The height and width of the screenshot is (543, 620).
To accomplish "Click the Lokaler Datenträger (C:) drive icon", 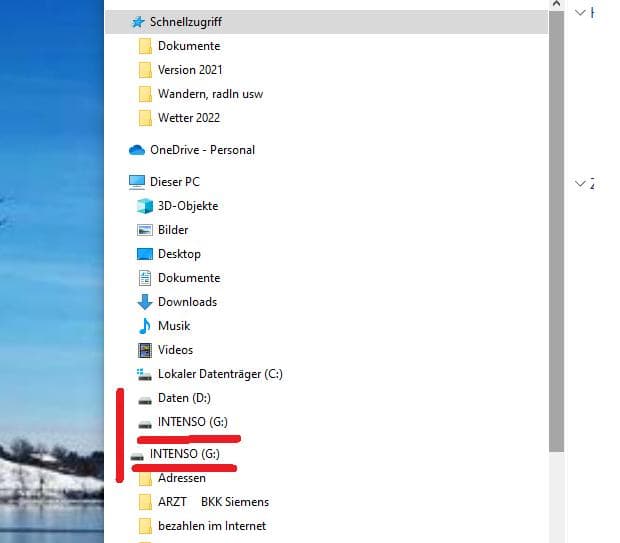I will [x=144, y=374].
